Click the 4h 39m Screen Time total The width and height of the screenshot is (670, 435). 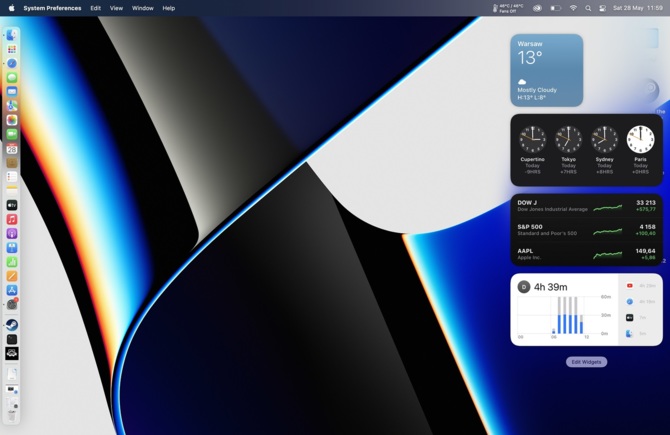pyautogui.click(x=550, y=287)
